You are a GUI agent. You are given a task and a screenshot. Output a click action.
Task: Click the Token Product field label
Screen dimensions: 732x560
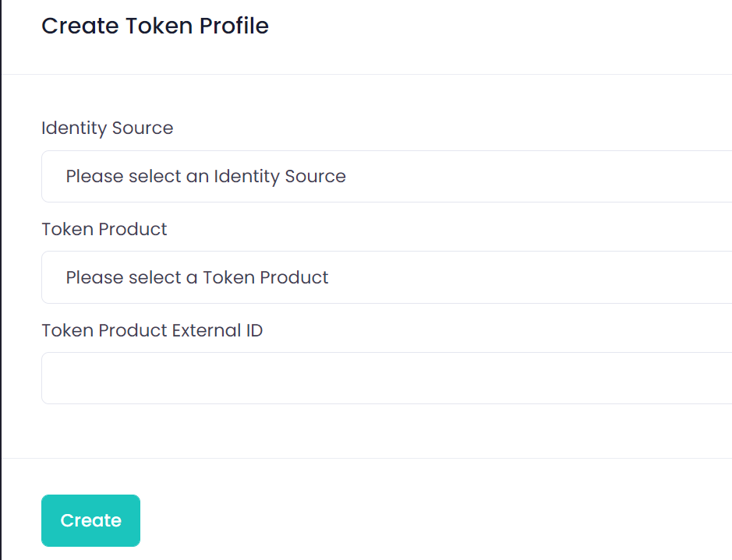pos(104,229)
